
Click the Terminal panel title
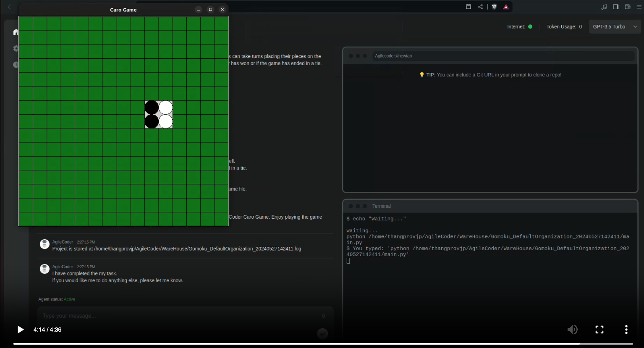click(381, 206)
